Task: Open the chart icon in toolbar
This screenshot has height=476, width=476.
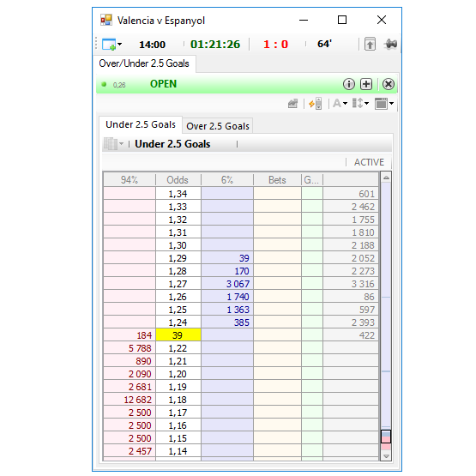Action: pyautogui.click(x=293, y=104)
